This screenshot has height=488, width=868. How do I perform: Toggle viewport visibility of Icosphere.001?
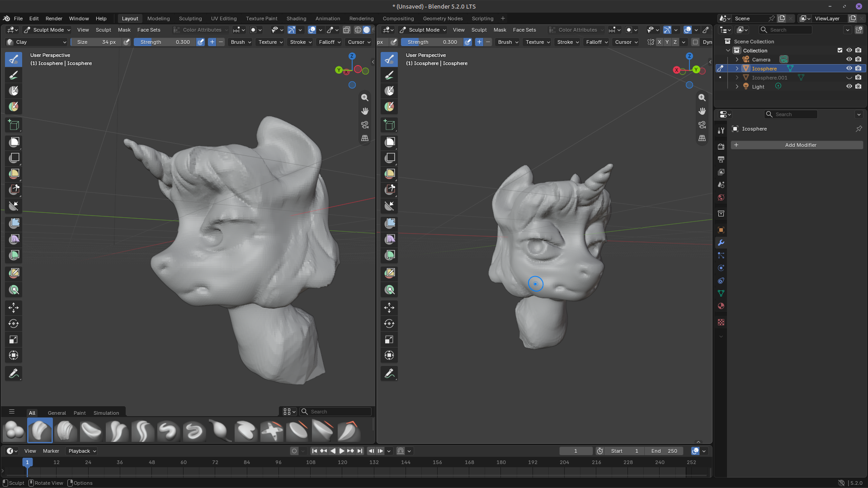849,77
